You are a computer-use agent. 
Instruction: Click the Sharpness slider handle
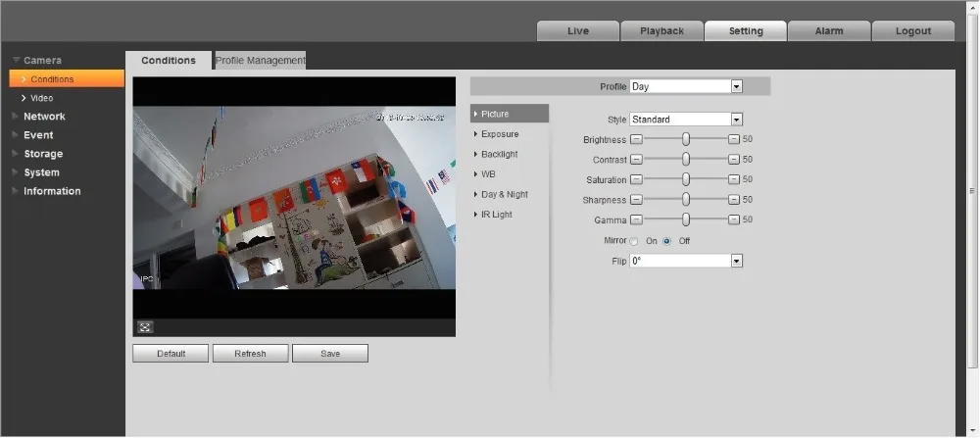tap(686, 200)
